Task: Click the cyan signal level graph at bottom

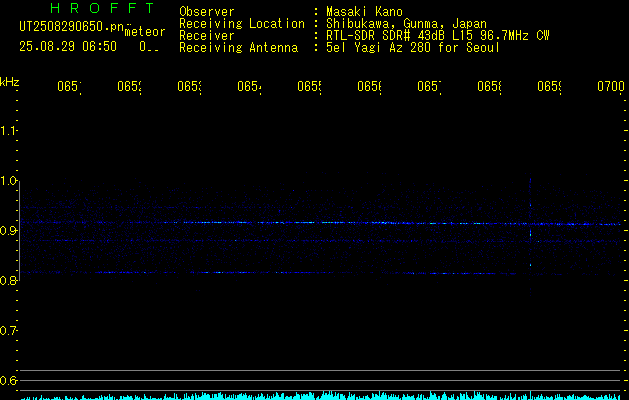Action: point(321,396)
